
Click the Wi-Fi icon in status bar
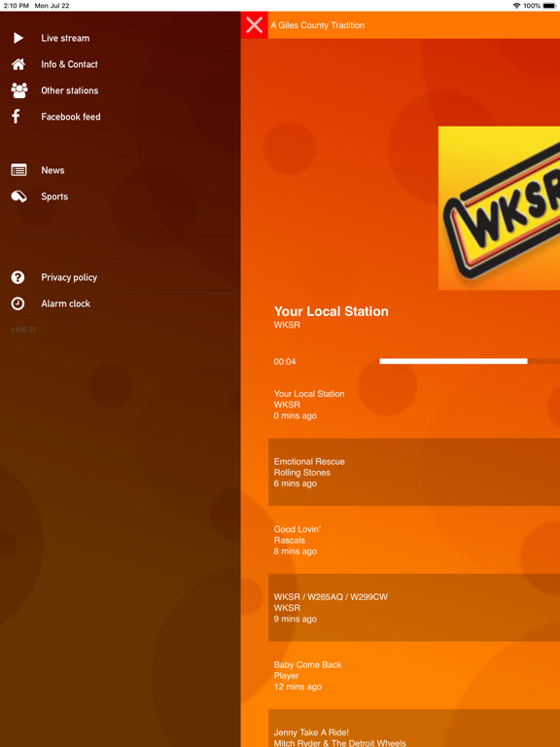pyautogui.click(x=516, y=6)
